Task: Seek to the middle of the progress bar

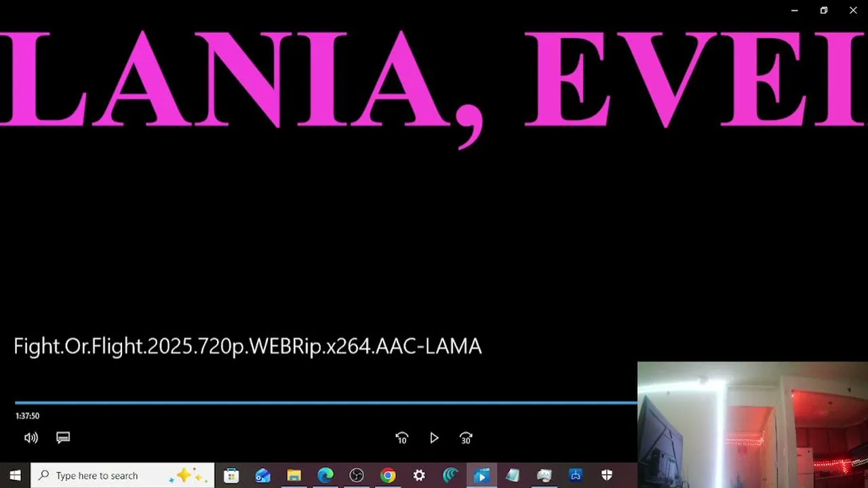Action: (326, 403)
